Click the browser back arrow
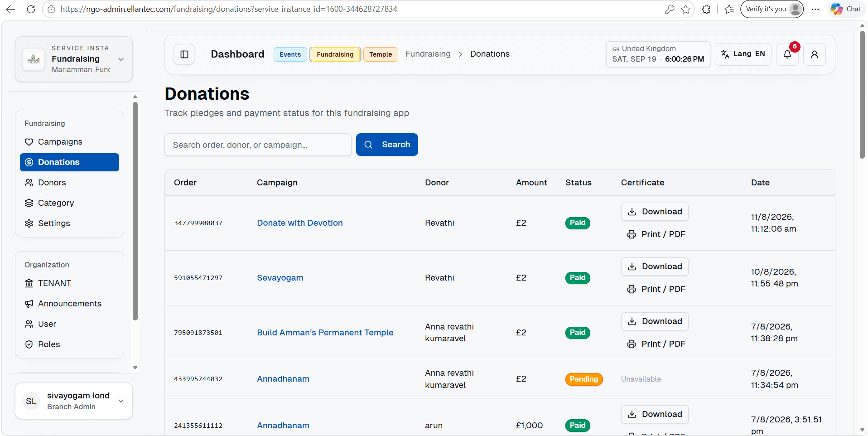 coord(11,9)
